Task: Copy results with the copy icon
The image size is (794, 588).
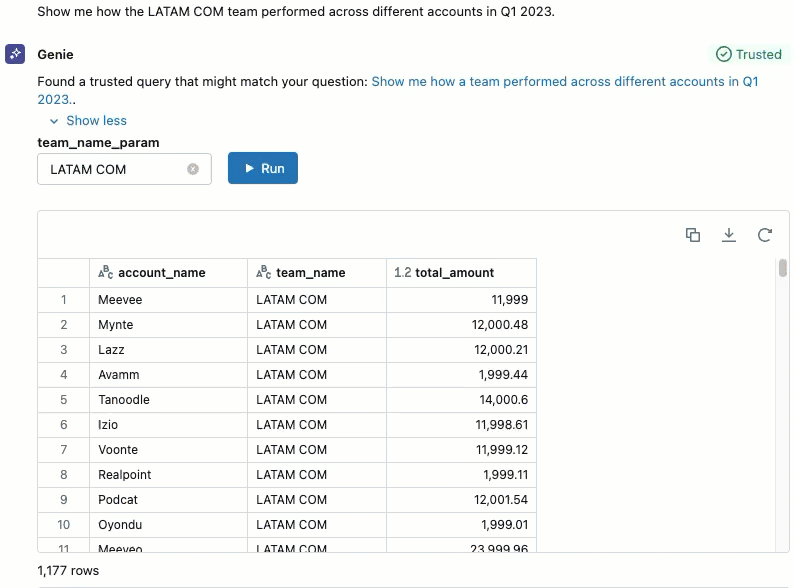Action: [x=693, y=235]
